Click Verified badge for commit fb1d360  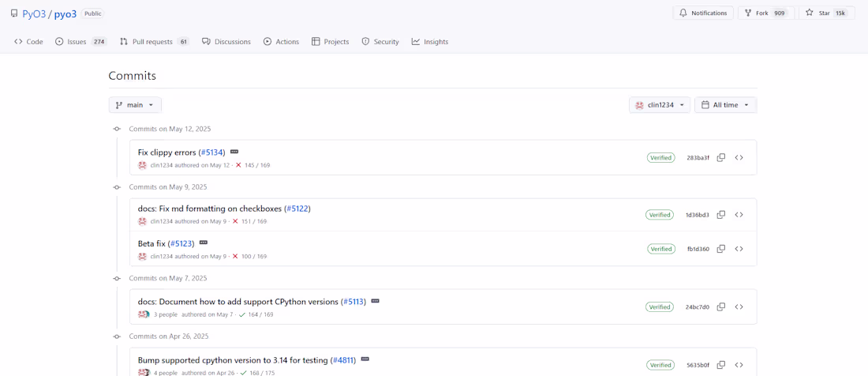(x=661, y=249)
